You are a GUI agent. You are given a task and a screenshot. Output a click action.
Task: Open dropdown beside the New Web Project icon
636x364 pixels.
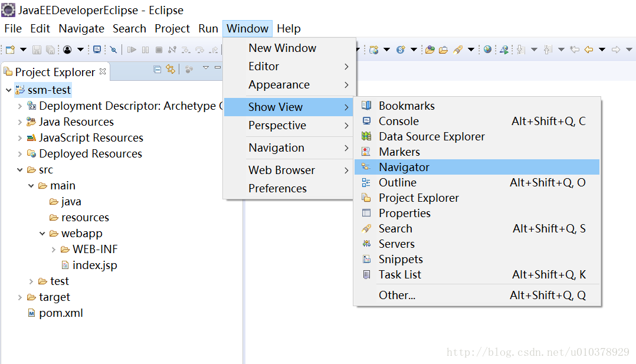pos(386,50)
